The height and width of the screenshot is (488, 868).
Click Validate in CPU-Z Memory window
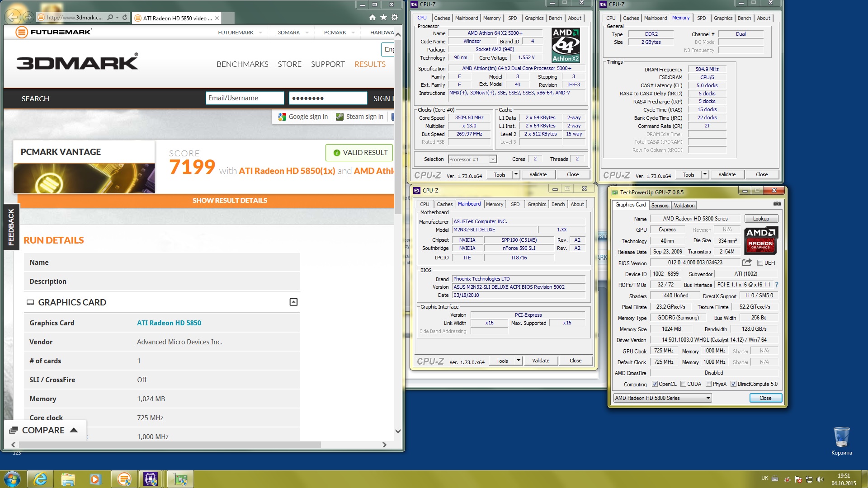727,174
